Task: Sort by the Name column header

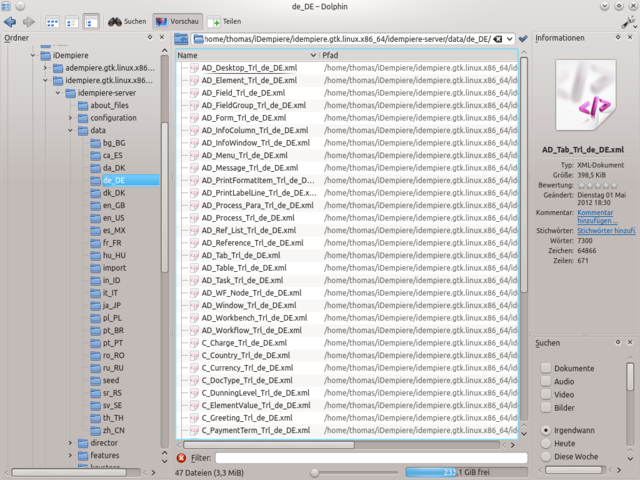Action: coord(247,55)
